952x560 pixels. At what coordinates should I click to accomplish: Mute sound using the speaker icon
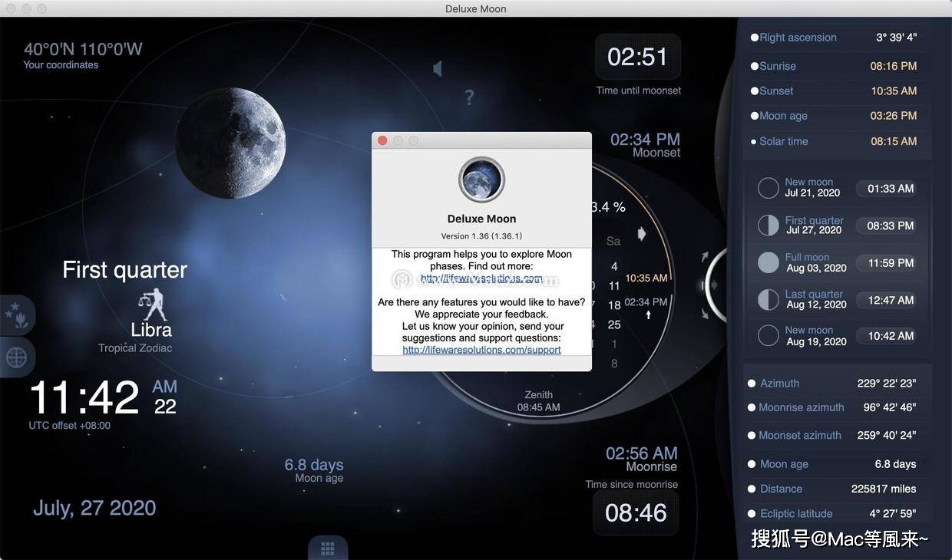(x=437, y=68)
